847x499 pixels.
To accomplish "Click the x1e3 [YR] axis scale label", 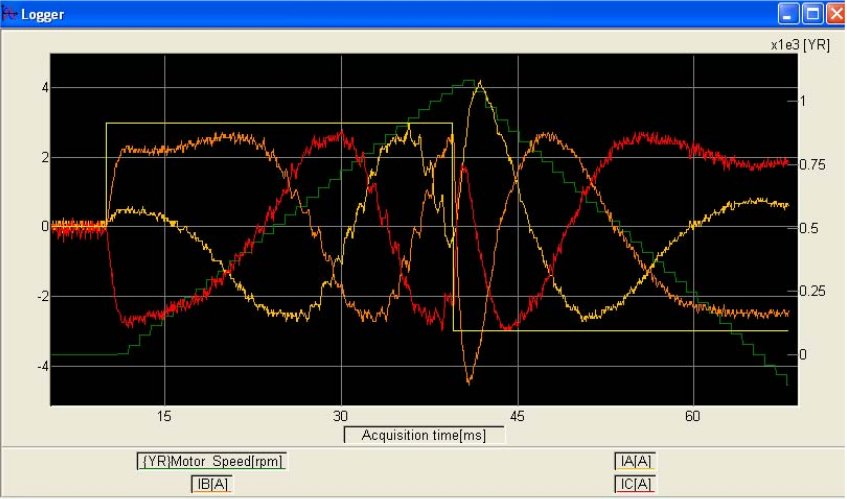I will 801,45.
